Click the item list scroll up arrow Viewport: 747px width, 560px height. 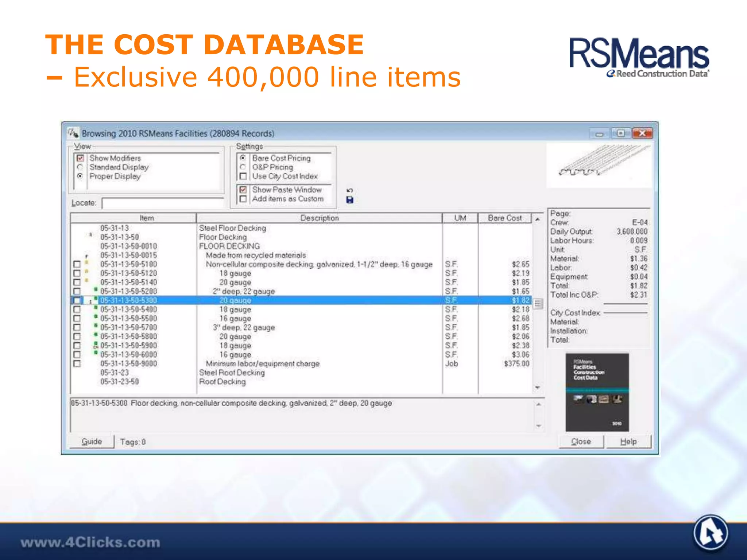click(538, 219)
